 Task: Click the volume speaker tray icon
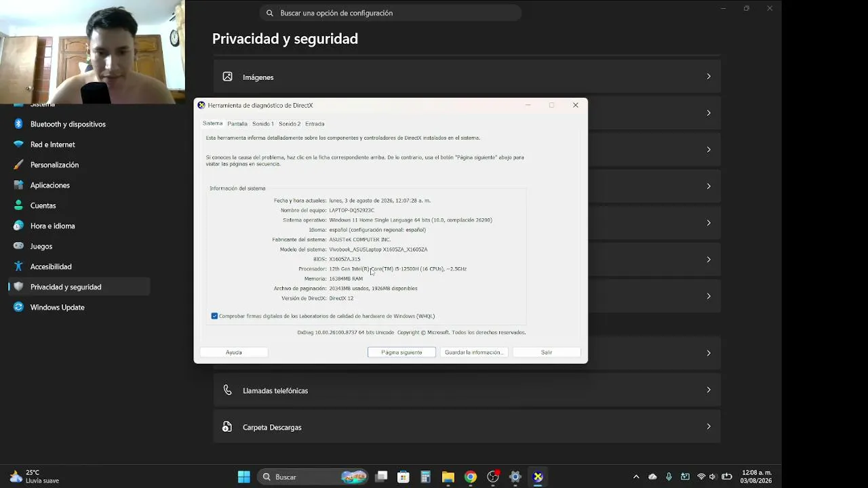(713, 476)
